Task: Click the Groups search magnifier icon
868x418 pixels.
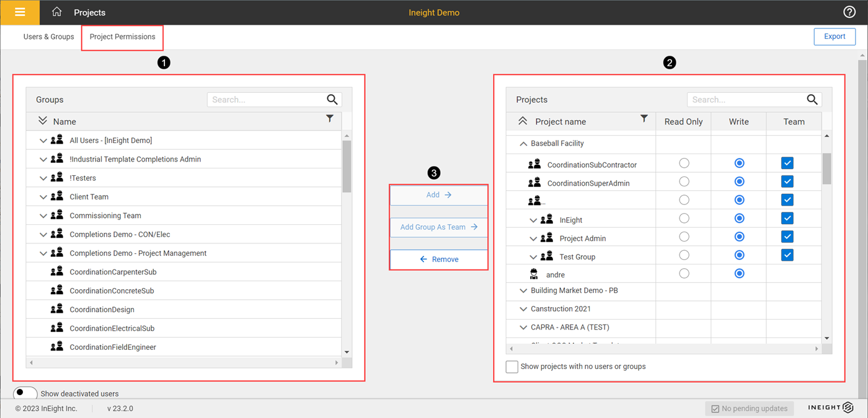Action: (332, 100)
